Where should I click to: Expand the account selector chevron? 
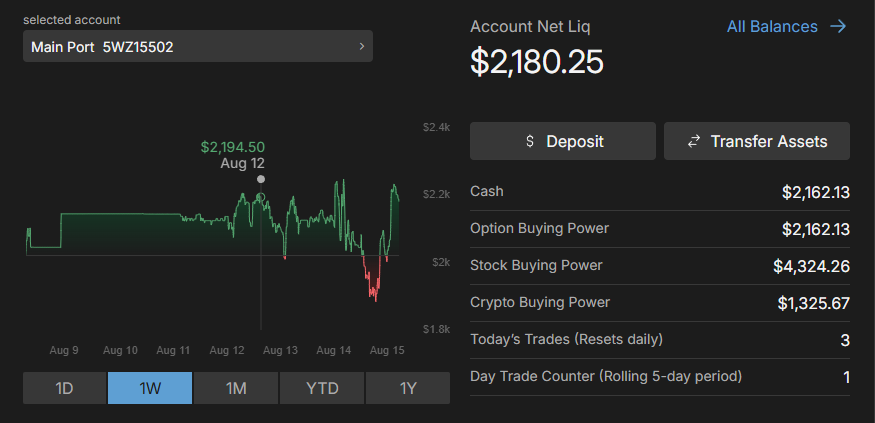[x=361, y=47]
